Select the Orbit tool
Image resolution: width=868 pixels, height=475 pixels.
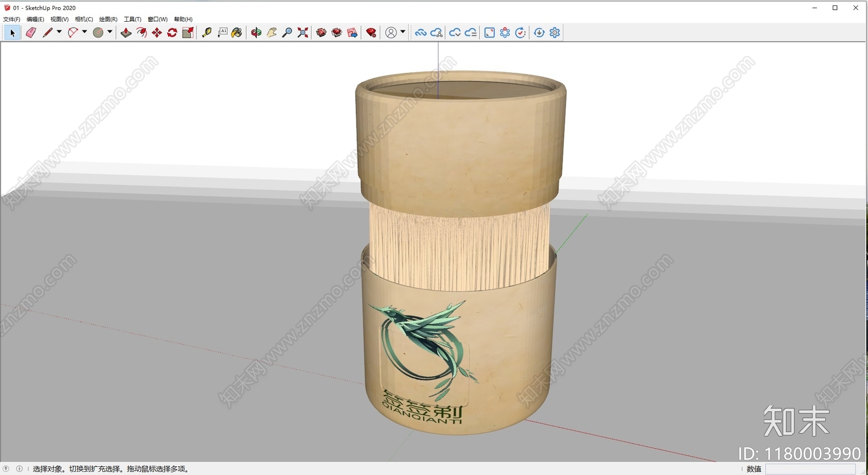256,33
